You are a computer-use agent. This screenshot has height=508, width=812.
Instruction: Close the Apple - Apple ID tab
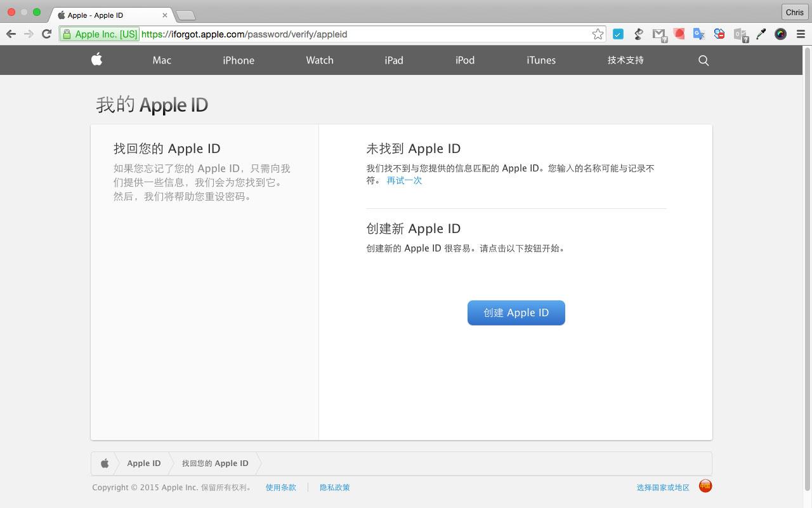[x=165, y=15]
